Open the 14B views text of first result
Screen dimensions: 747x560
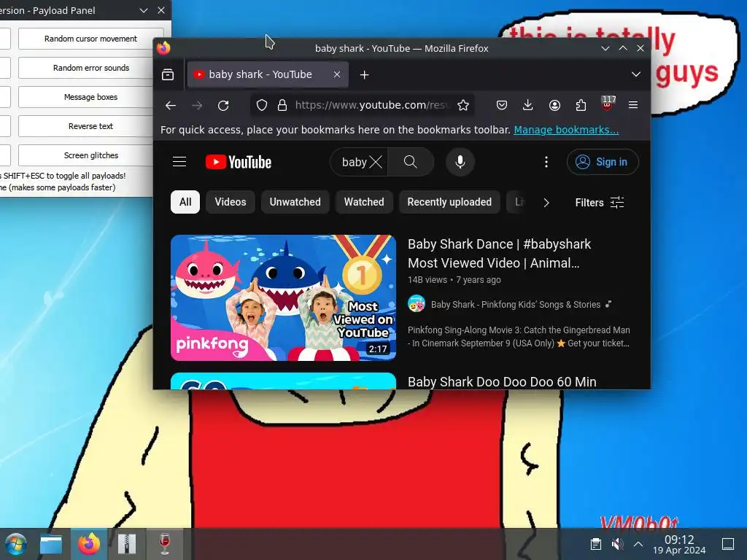point(427,280)
